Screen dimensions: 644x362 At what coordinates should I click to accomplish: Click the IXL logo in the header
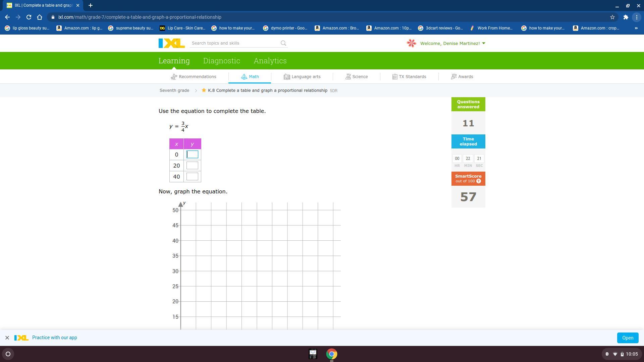[x=171, y=43]
